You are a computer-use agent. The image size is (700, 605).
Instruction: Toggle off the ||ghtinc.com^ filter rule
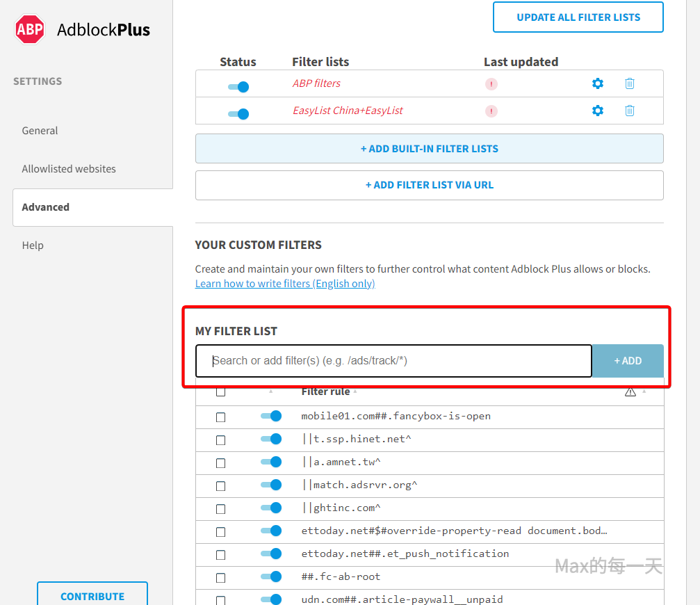(x=271, y=508)
